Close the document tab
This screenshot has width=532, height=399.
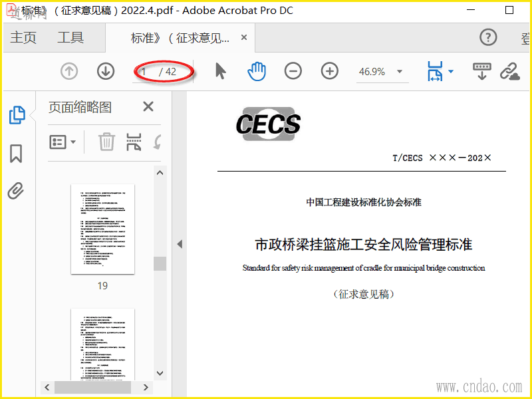244,37
